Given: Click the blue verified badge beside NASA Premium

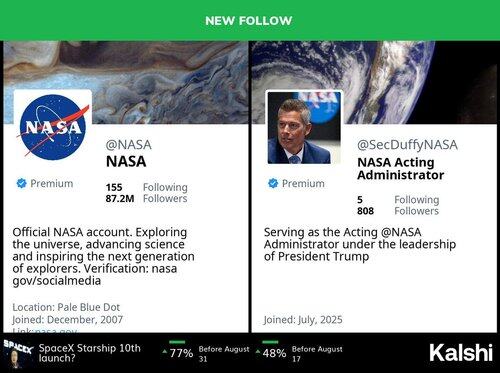Looking at the screenshot, I should tap(22, 183).
